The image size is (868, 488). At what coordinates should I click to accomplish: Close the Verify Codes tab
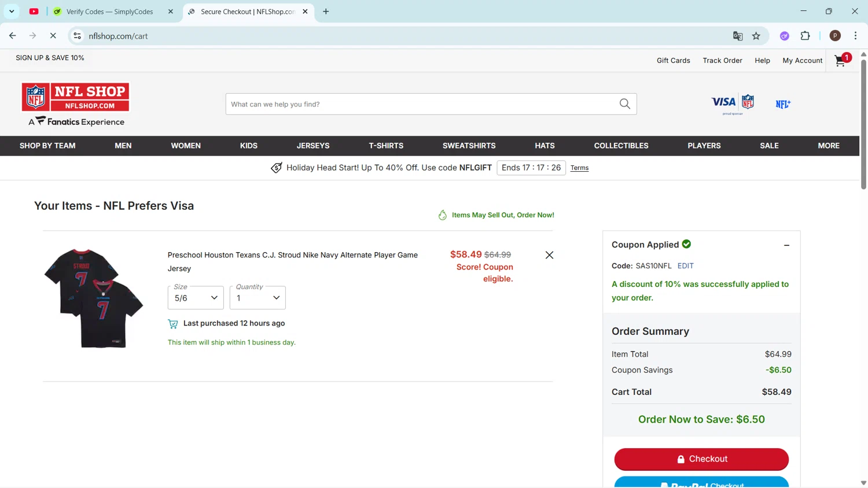171,12
